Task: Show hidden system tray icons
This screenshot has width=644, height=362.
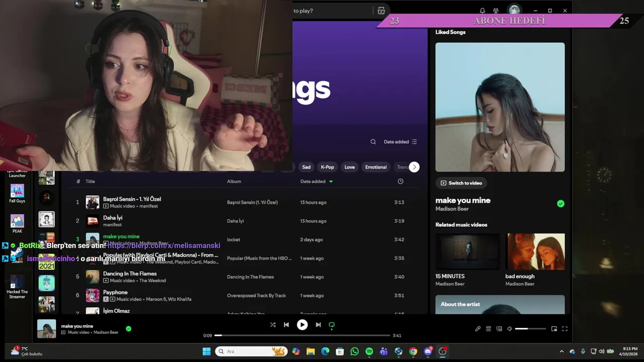Action: pyautogui.click(x=561, y=351)
